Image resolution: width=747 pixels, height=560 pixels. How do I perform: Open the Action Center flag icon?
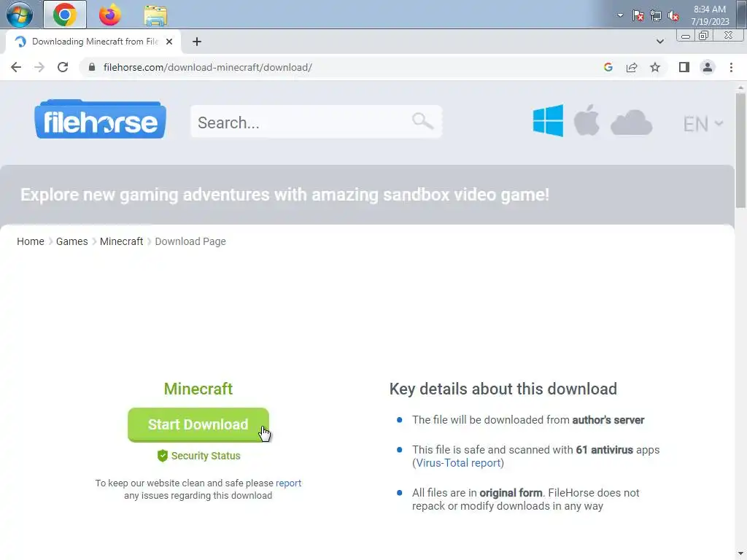638,16
